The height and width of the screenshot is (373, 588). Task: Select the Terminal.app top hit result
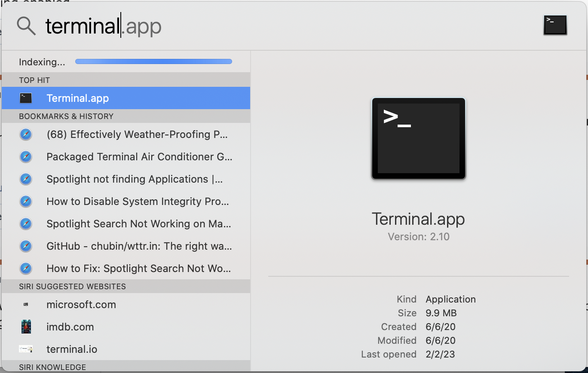[x=126, y=98]
